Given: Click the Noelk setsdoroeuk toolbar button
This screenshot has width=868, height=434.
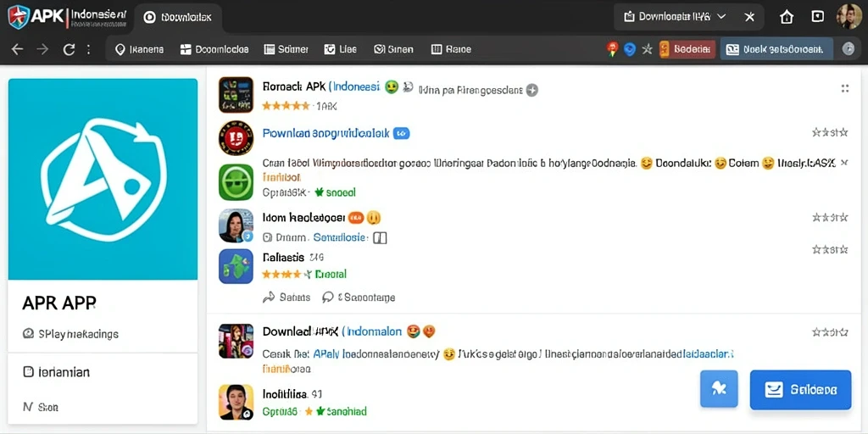Looking at the screenshot, I should point(776,49).
